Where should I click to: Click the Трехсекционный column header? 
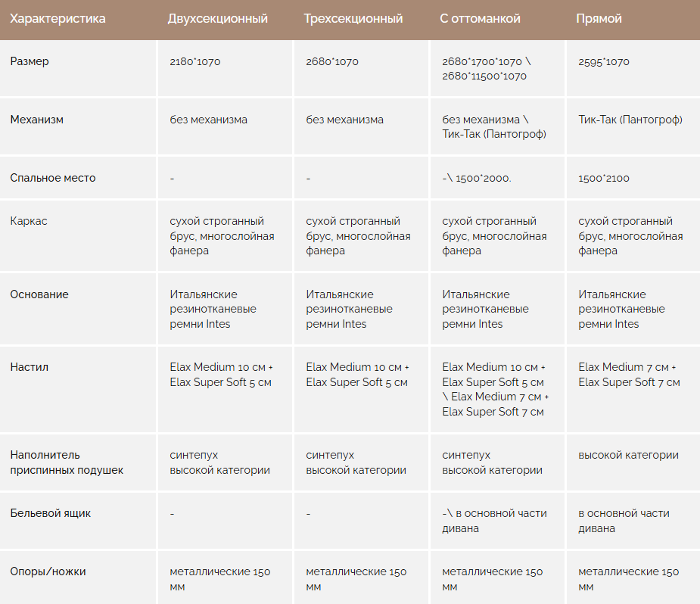(353, 19)
